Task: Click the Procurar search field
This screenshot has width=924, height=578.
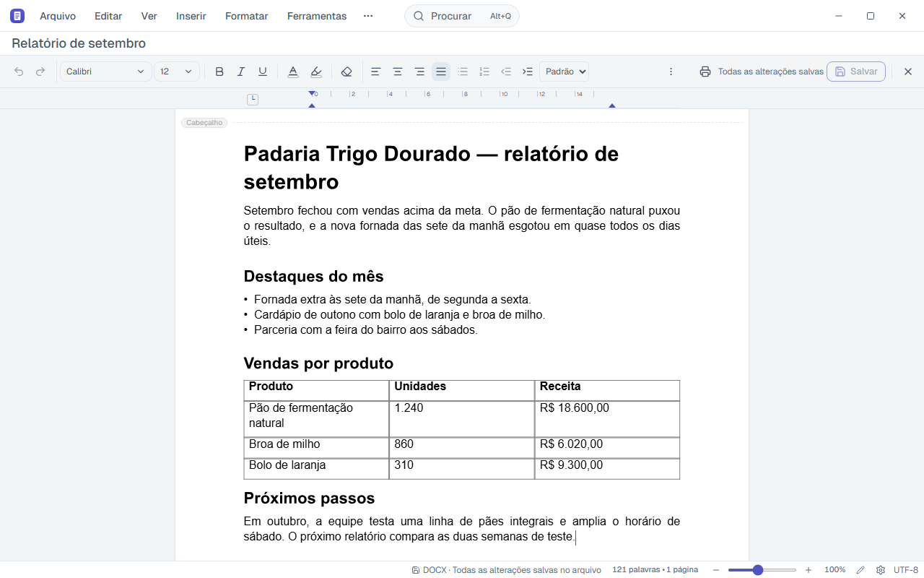Action: pyautogui.click(x=462, y=16)
